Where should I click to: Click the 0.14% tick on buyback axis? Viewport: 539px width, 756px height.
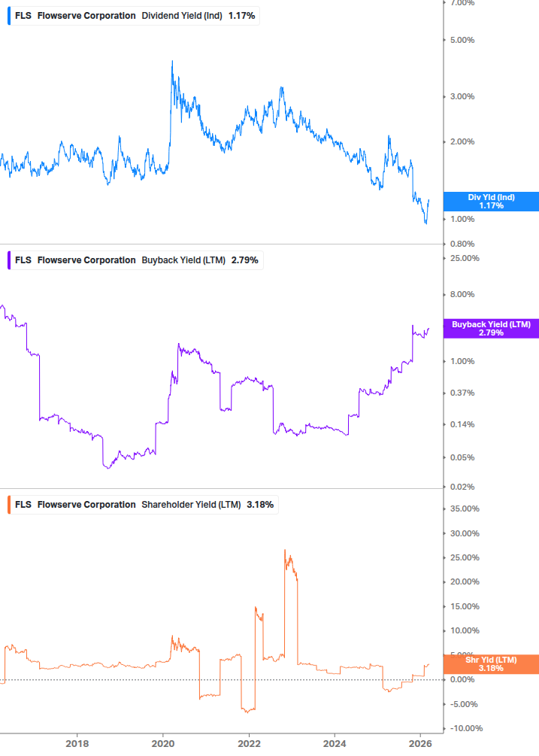click(462, 425)
